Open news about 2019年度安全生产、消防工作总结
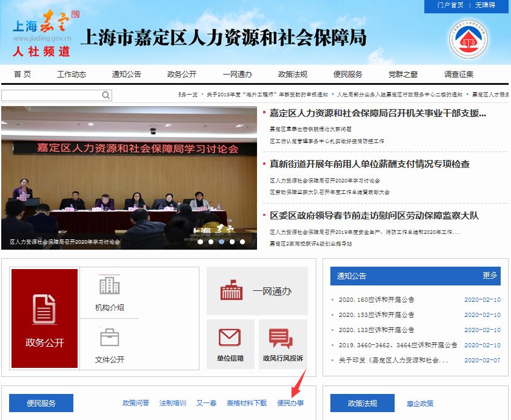 (365, 232)
